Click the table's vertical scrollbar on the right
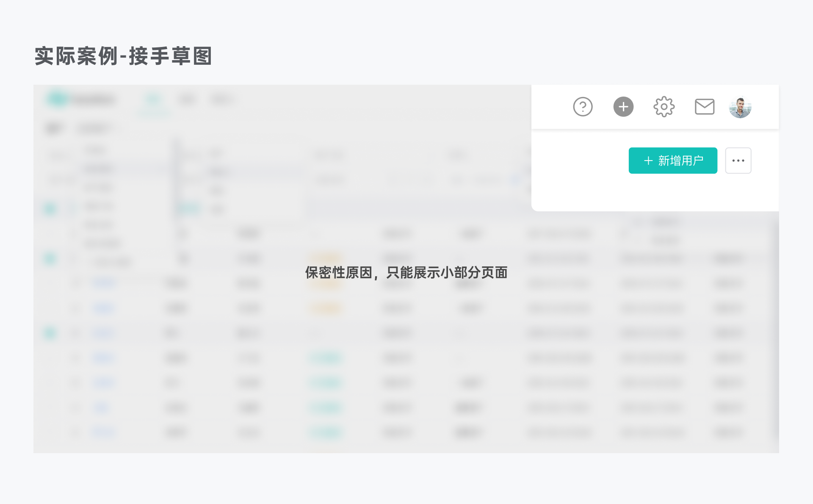This screenshot has width=813, height=504. 776,330
